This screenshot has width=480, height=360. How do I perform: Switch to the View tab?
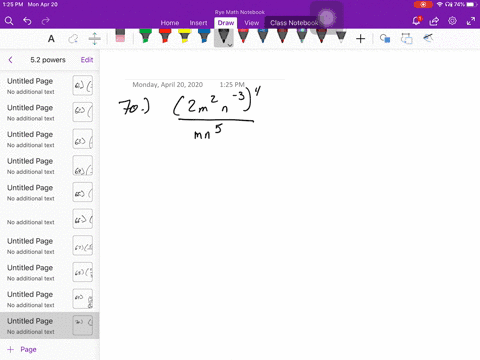tap(251, 23)
